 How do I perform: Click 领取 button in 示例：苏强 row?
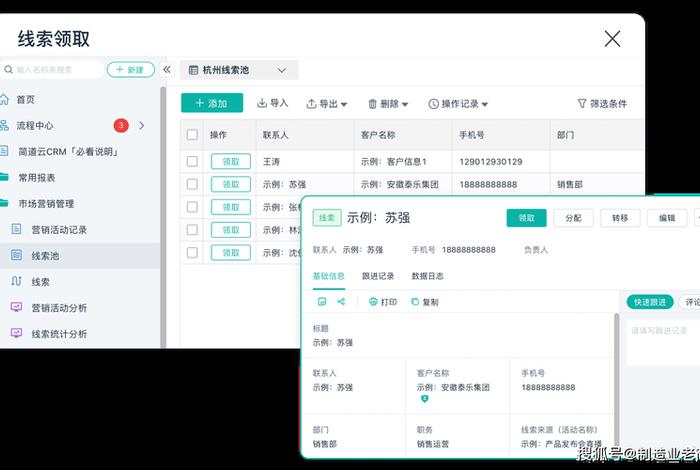point(231,184)
